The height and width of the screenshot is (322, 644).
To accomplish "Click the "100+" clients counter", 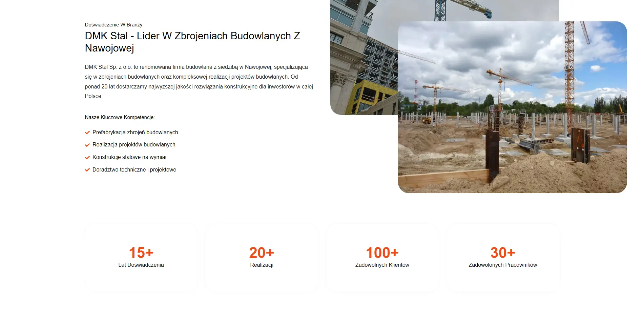I will click(x=382, y=253).
